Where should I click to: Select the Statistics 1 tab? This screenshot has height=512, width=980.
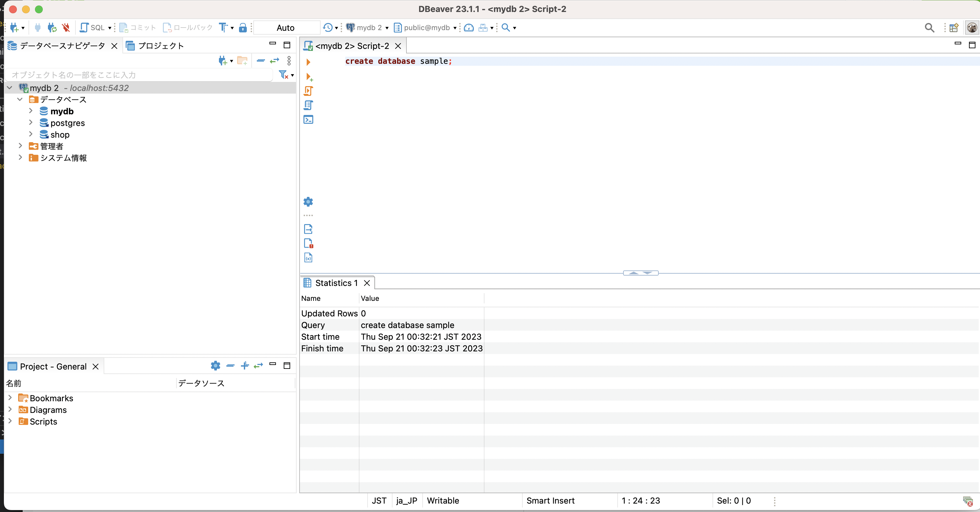(336, 283)
